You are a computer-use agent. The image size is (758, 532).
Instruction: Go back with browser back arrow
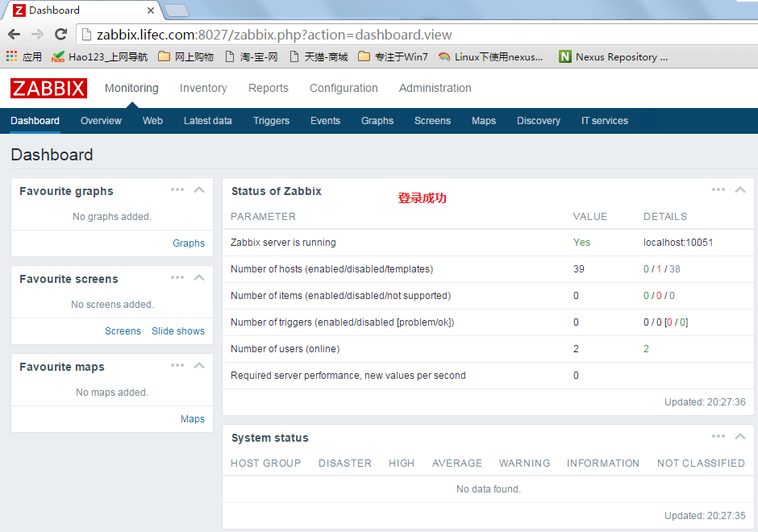tap(15, 35)
